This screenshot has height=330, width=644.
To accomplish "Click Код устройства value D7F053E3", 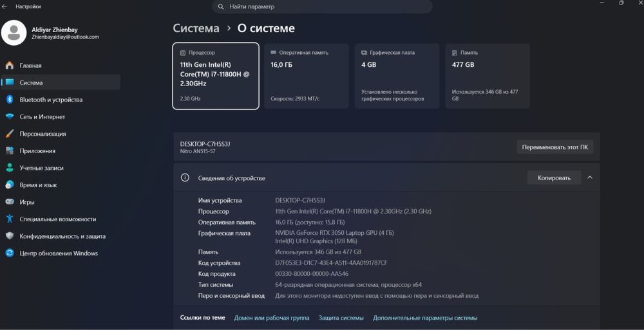I will tap(331, 262).
